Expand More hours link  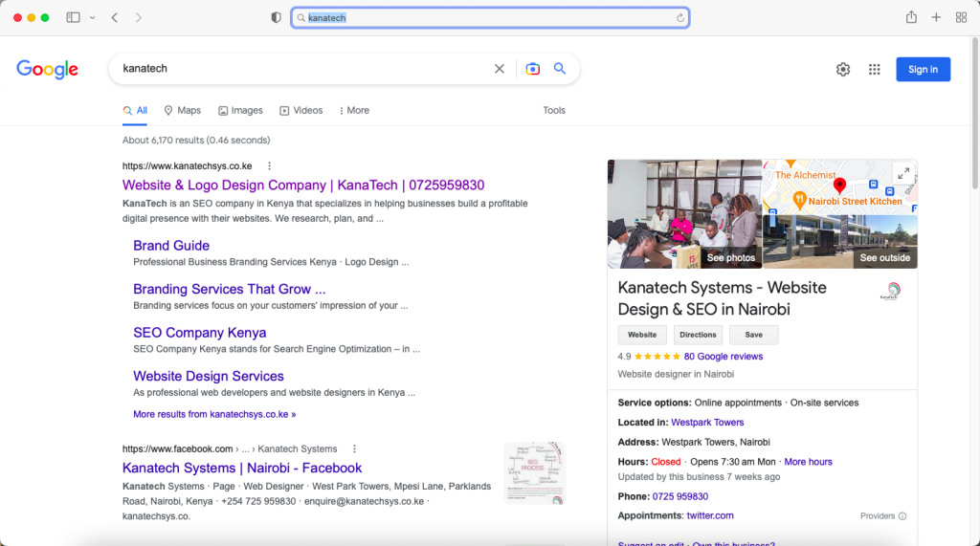(x=808, y=462)
